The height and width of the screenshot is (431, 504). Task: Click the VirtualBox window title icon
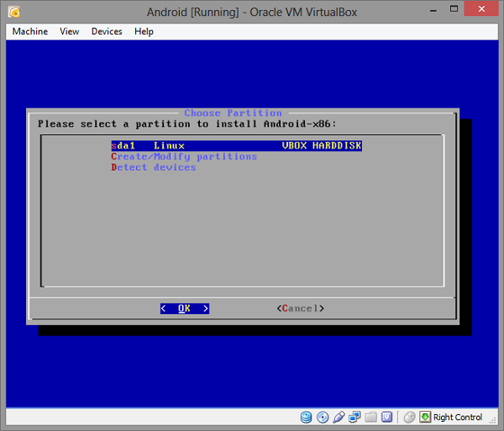pos(14,12)
